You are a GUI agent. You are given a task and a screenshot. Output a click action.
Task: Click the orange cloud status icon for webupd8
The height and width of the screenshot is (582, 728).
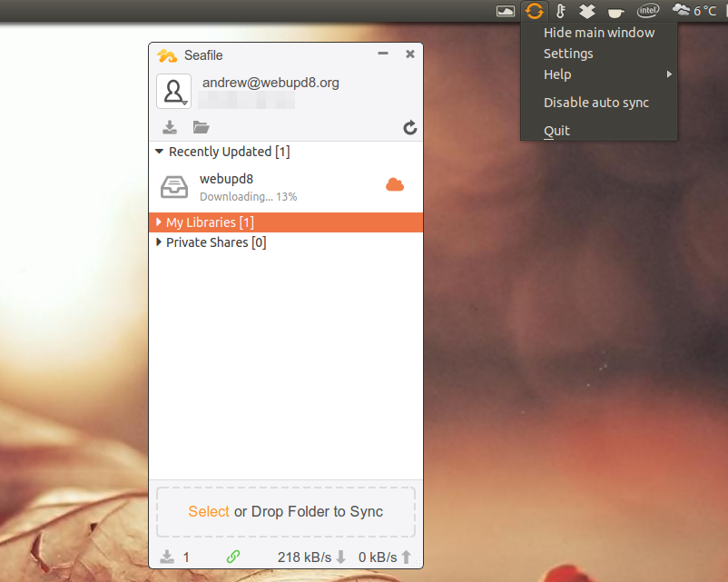[x=395, y=185]
